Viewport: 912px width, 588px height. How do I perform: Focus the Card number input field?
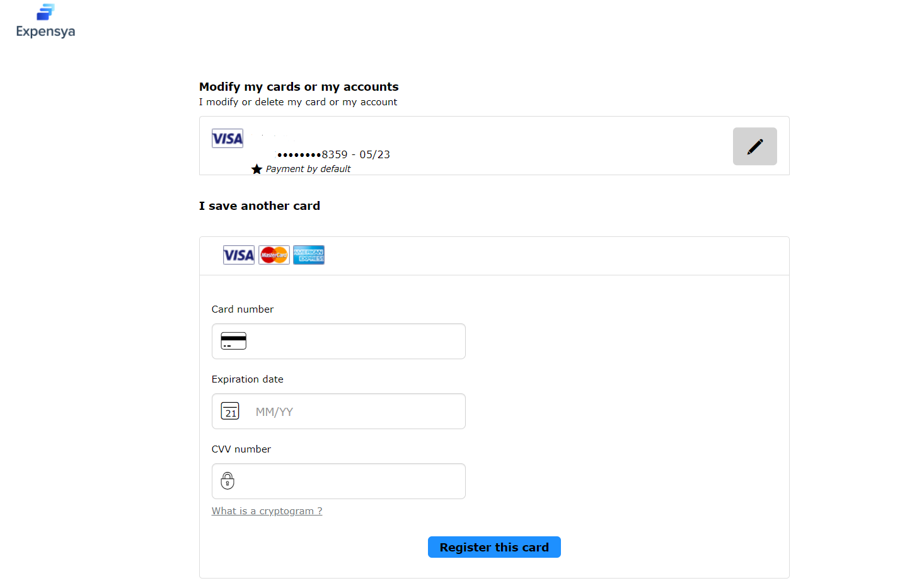tap(338, 341)
